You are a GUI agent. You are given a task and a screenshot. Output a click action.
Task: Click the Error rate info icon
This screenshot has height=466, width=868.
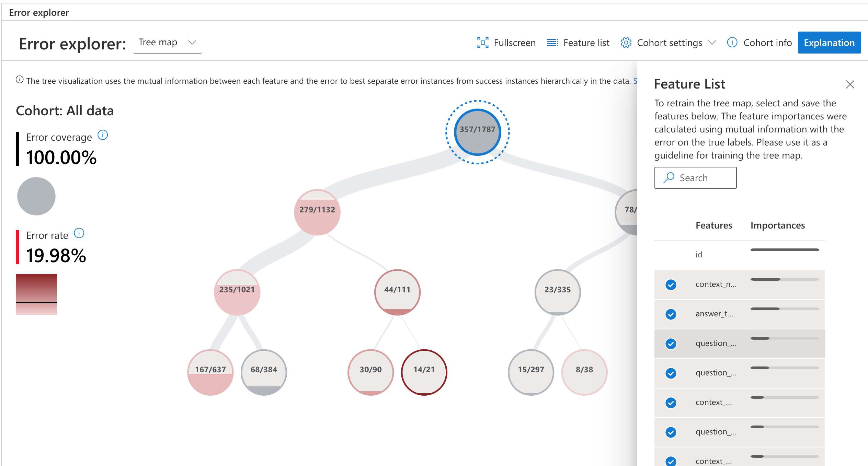pyautogui.click(x=79, y=233)
